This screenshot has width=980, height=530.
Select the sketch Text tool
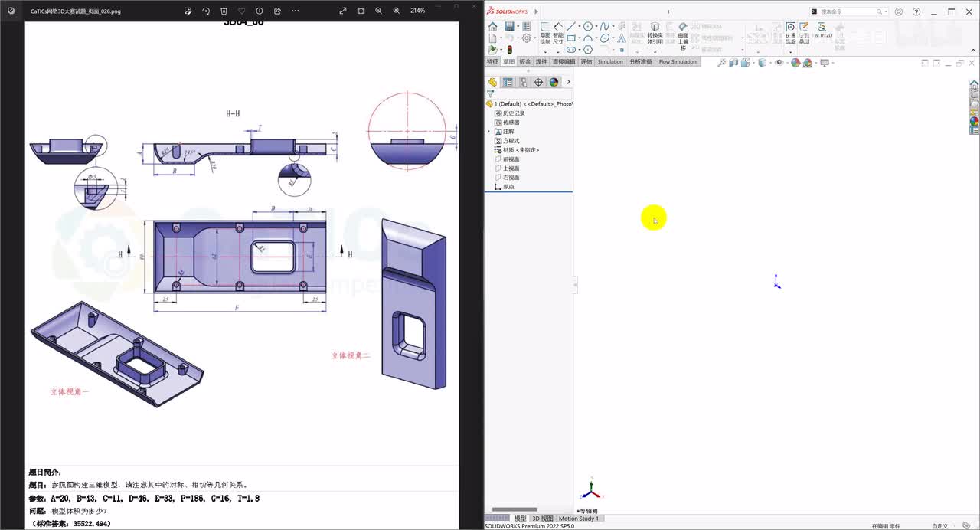[x=622, y=38]
